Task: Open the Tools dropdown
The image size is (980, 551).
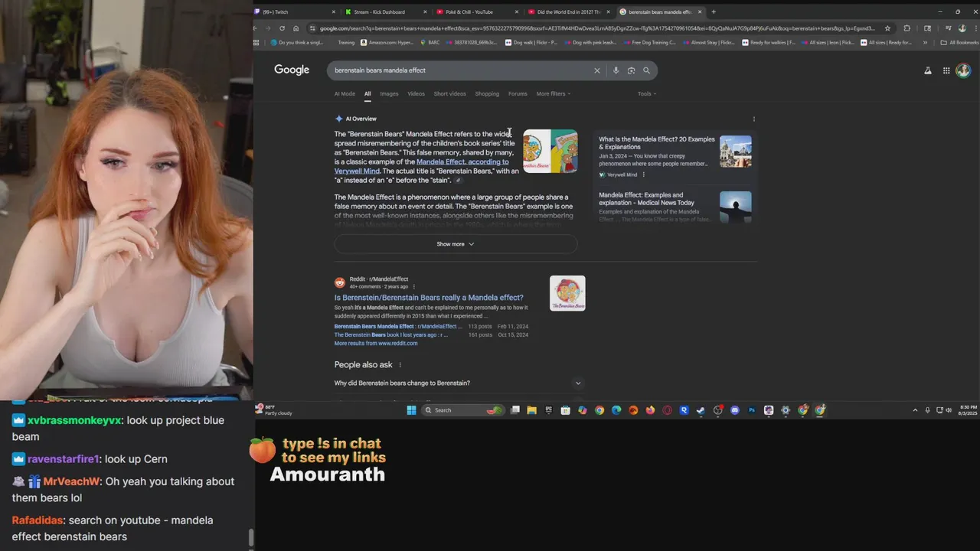Action: (x=647, y=93)
